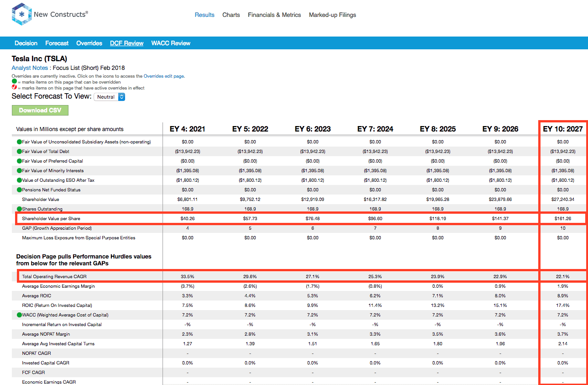Viewport: 588px width, 385px height.
Task: Click Total Operating Revenue CAGR 33.5% cell
Action: tap(188, 276)
